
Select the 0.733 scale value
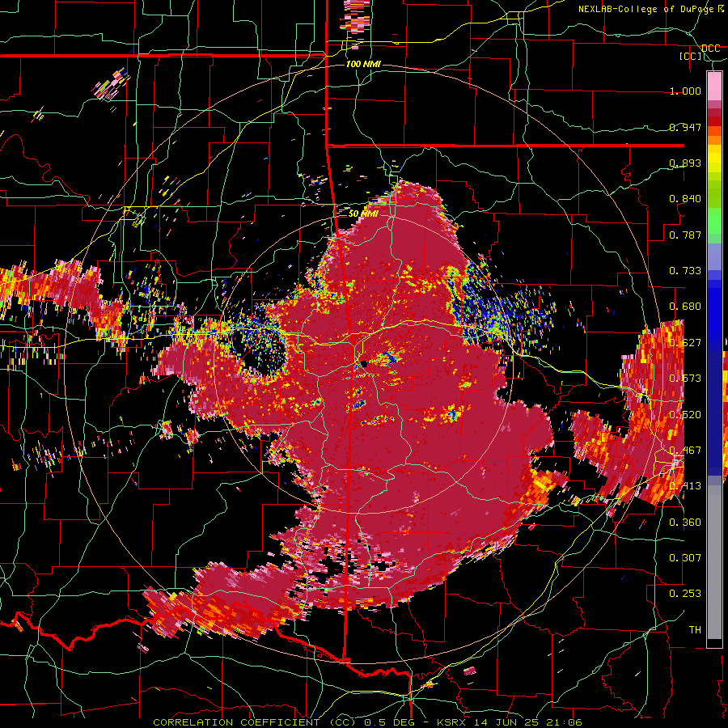click(x=685, y=271)
